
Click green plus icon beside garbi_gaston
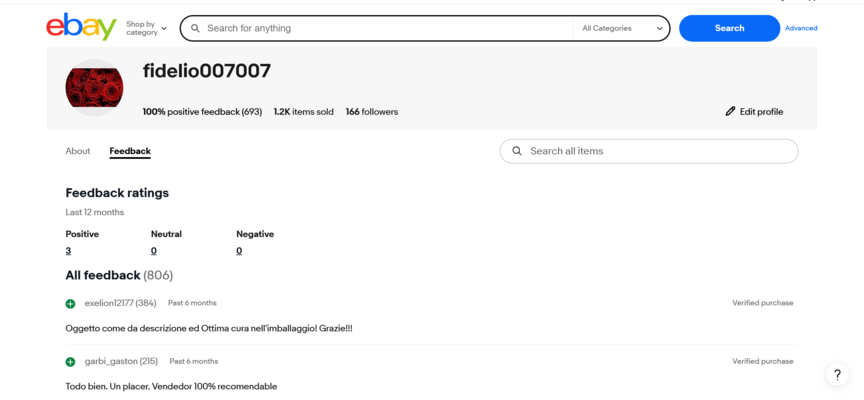[70, 362]
